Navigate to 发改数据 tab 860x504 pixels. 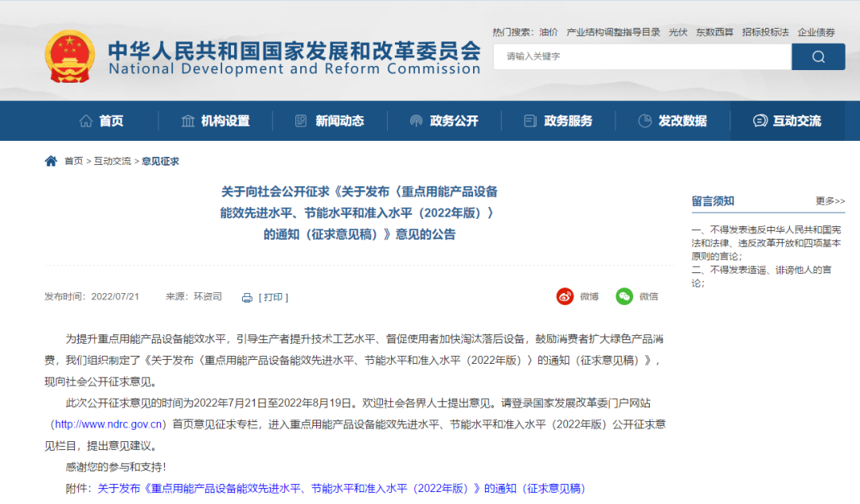coord(672,121)
